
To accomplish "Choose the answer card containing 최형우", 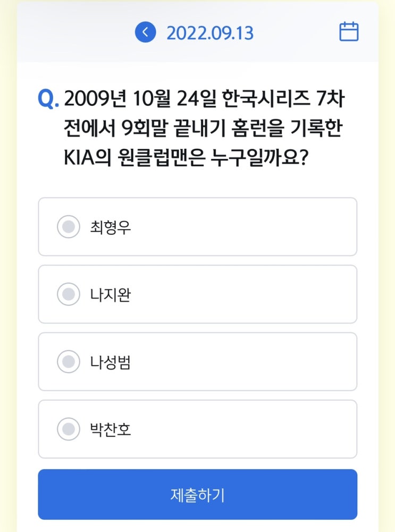I will 239,227.
